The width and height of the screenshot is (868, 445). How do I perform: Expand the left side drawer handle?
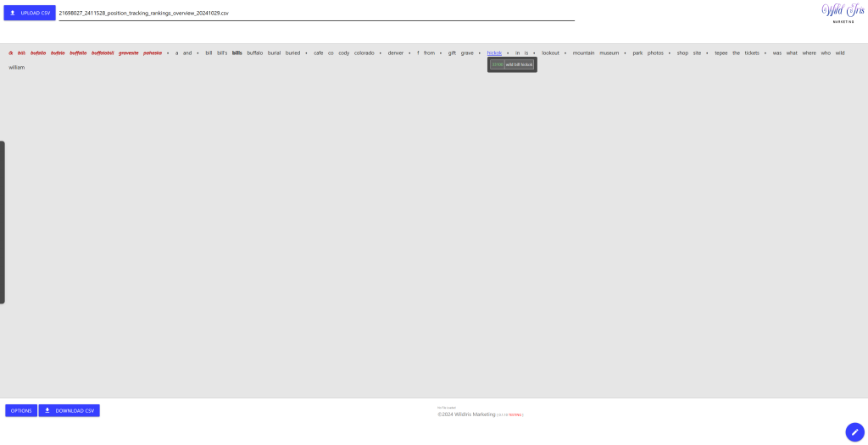tap(3, 222)
